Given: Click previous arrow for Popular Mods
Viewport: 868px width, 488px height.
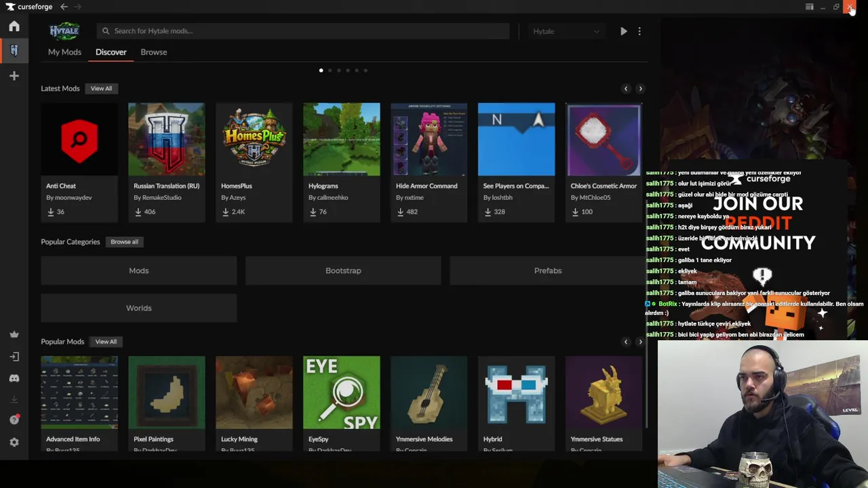Looking at the screenshot, I should (x=626, y=342).
